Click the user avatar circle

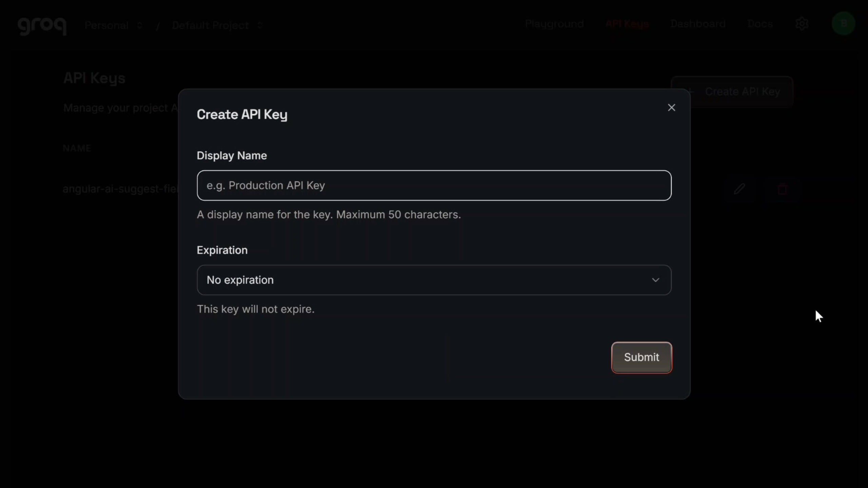844,24
